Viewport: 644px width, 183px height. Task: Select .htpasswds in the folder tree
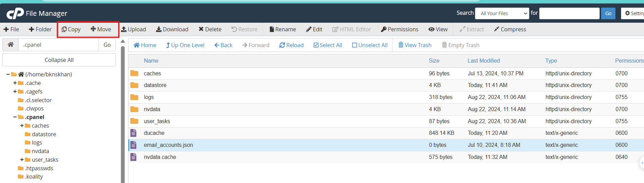(39, 168)
